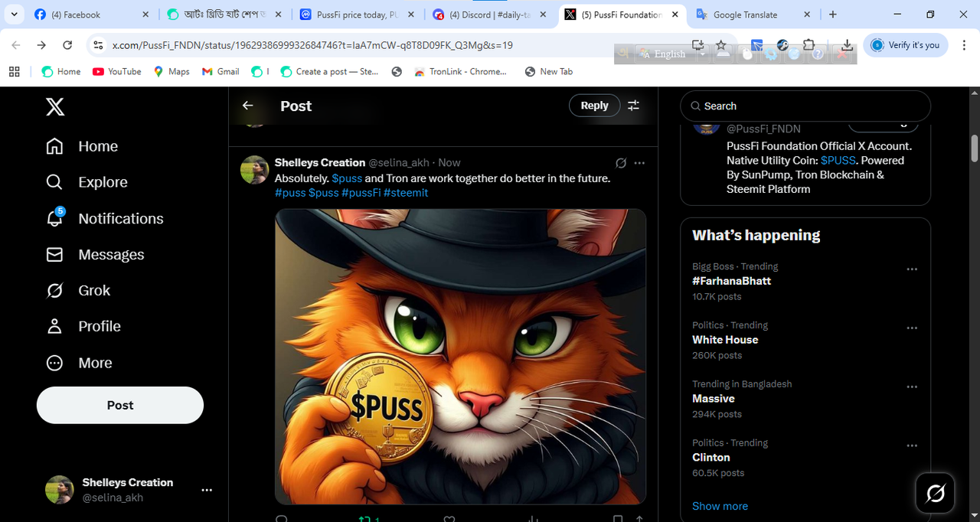
Task: Focus the X Search box
Action: (805, 106)
